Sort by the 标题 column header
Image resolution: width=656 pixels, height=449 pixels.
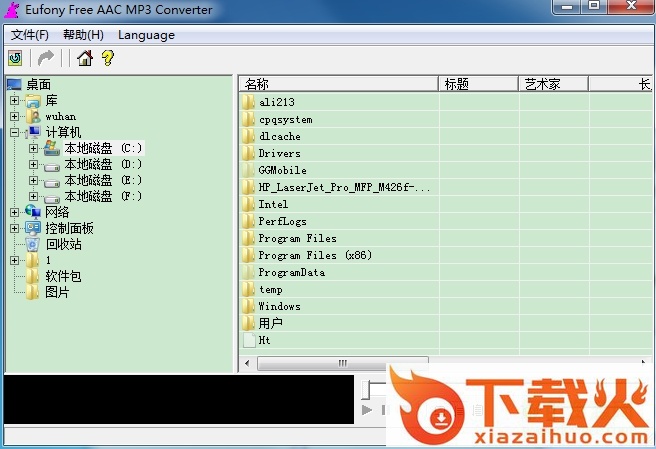click(478, 84)
